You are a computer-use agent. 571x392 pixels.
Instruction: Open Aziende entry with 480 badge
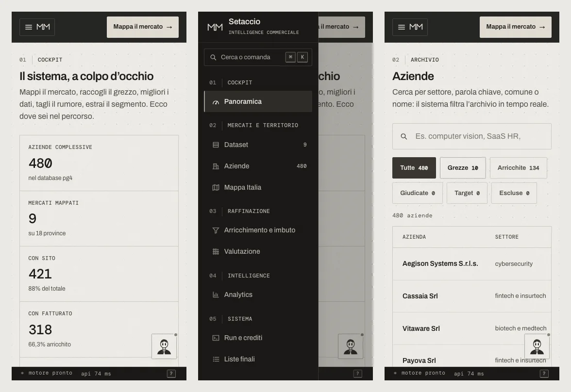(258, 166)
